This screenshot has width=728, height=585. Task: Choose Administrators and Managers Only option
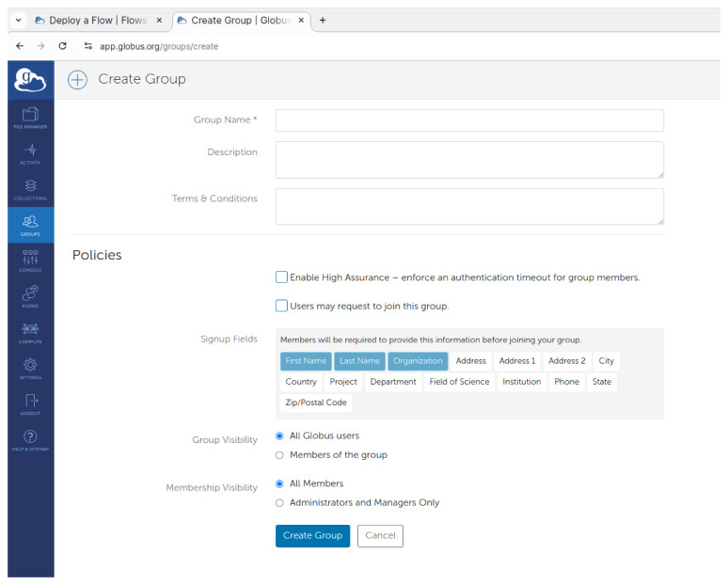coord(279,503)
